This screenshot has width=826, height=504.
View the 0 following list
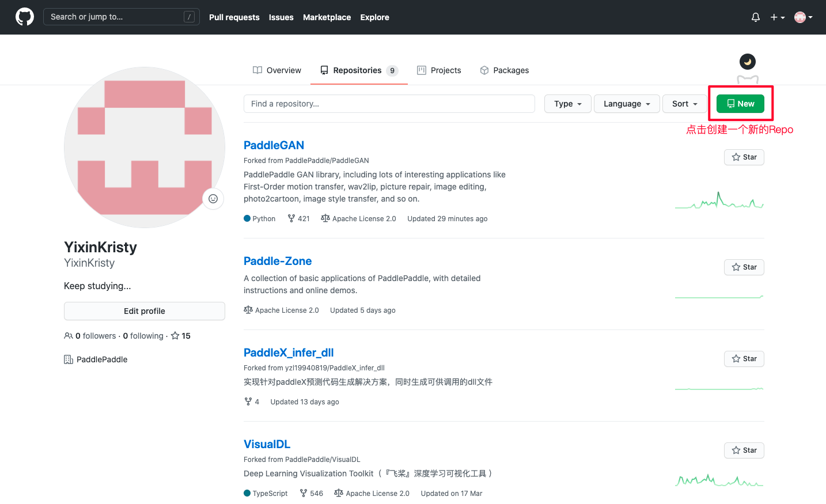pos(143,336)
